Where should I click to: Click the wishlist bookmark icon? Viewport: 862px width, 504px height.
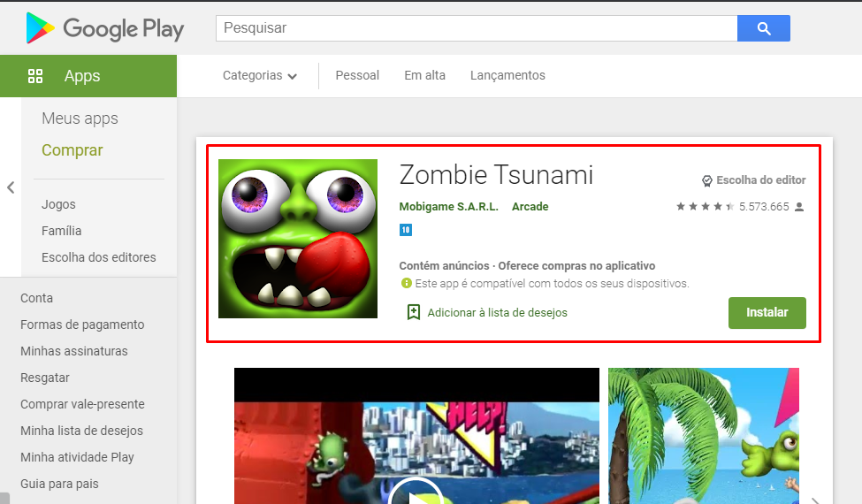414,312
